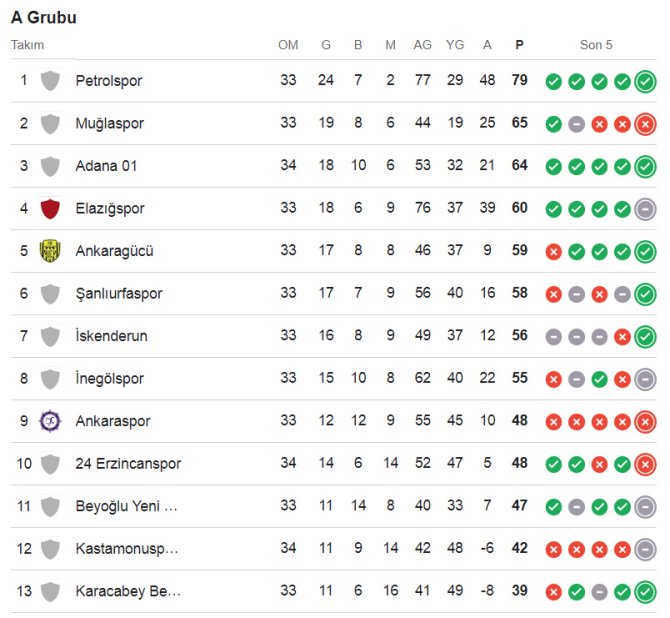Click Ankaraspor's latest circled red loss icon
Image resolution: width=670 pixels, height=618 pixels.
click(645, 422)
